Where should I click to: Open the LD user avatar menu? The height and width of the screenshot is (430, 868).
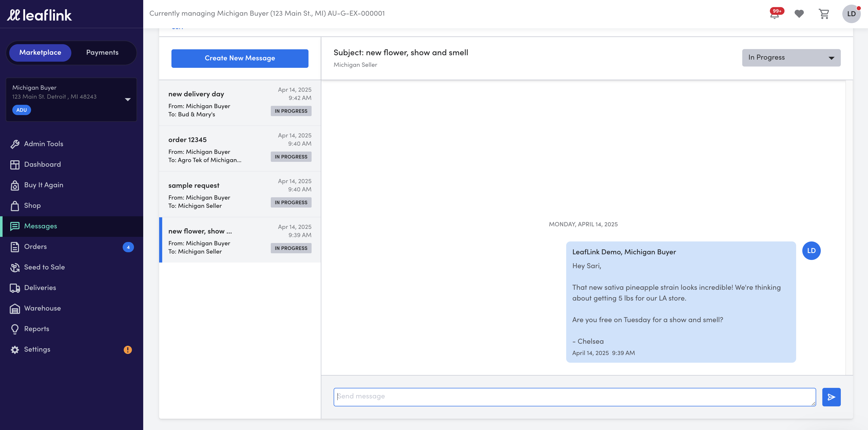click(851, 14)
